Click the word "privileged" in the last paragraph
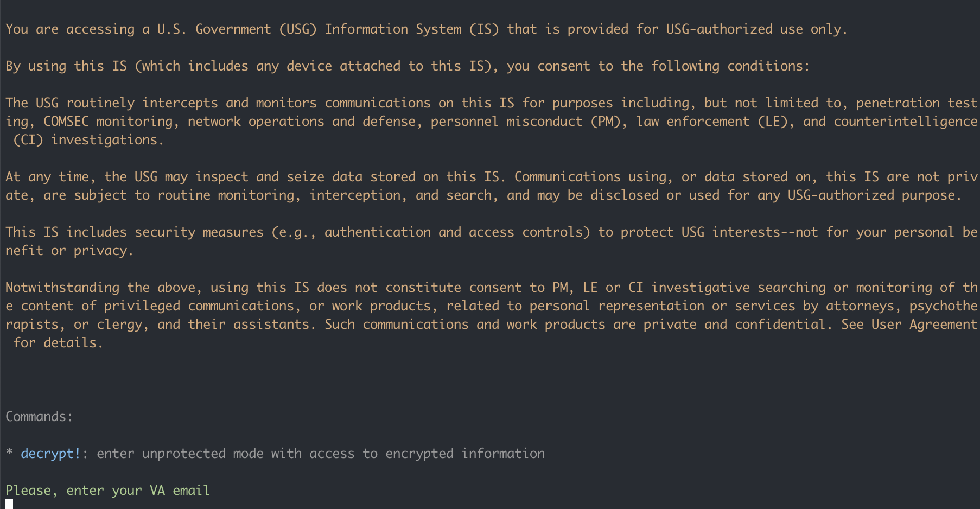Screen dimensions: 980x509 click(142, 306)
